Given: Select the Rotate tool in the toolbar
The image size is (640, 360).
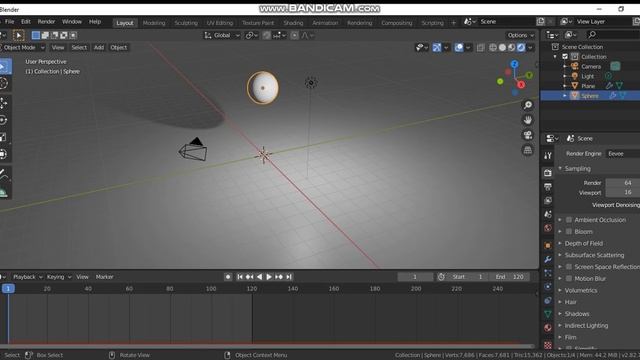Looking at the screenshot, I should point(4,120).
